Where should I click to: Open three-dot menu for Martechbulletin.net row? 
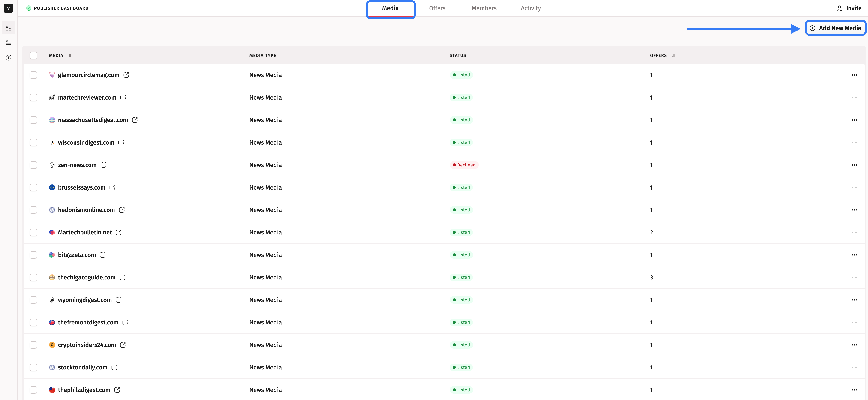(x=854, y=232)
